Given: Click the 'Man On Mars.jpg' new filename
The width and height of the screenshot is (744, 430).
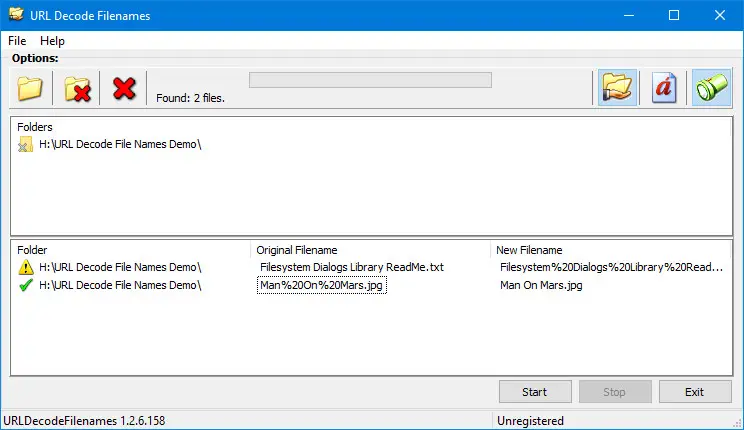Looking at the screenshot, I should (x=541, y=285).
